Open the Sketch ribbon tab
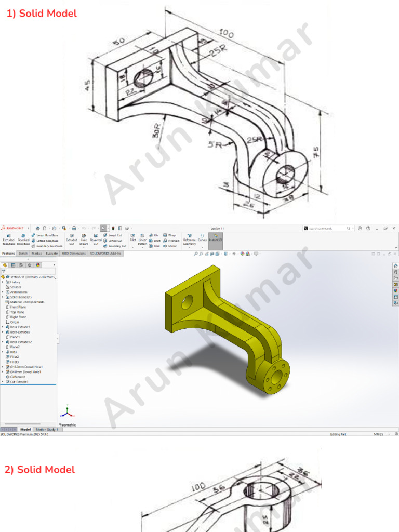 coord(23,254)
